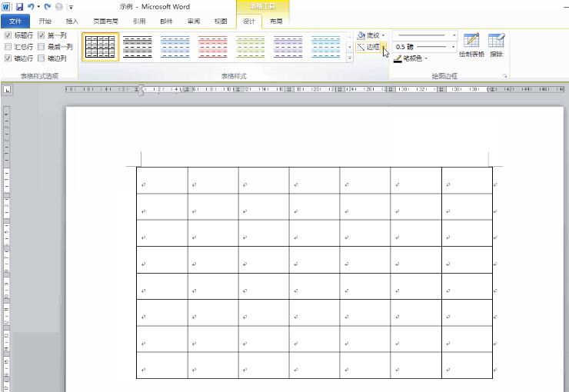Open the 绘图边框 dialog launcher

[504, 76]
